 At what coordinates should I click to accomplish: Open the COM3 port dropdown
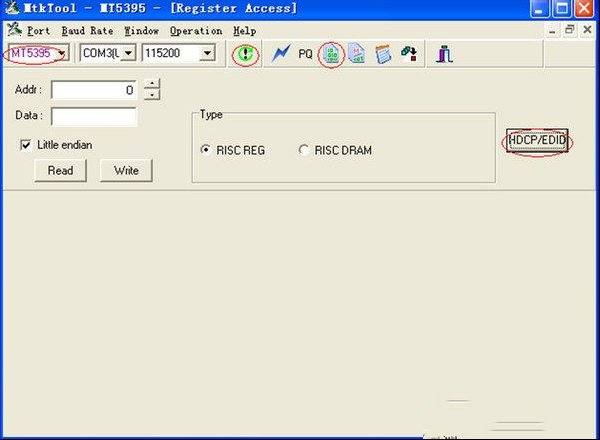click(129, 53)
